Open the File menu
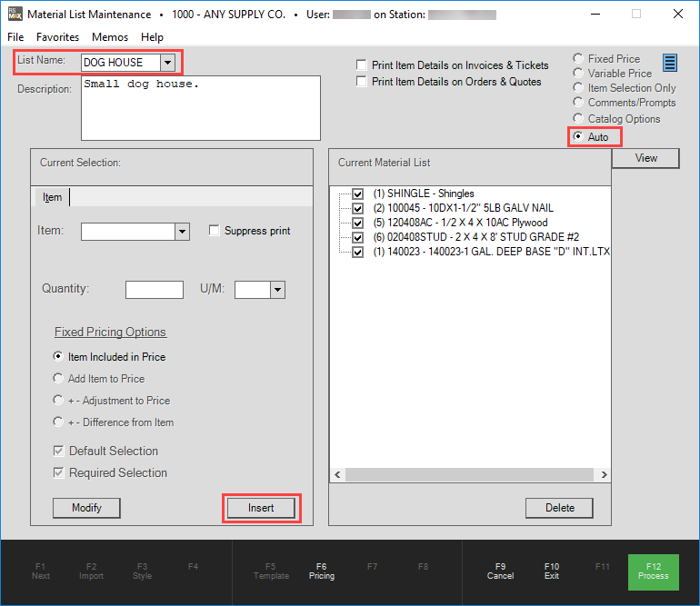This screenshot has width=700, height=606. (15, 37)
